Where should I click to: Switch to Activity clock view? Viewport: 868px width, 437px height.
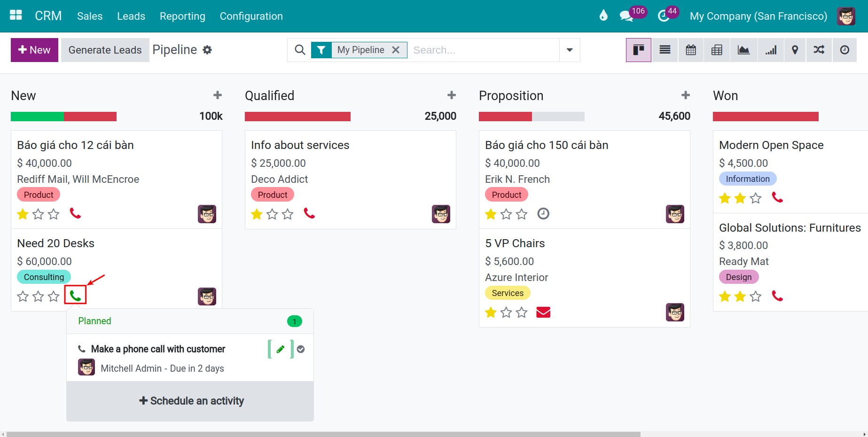pyautogui.click(x=845, y=50)
